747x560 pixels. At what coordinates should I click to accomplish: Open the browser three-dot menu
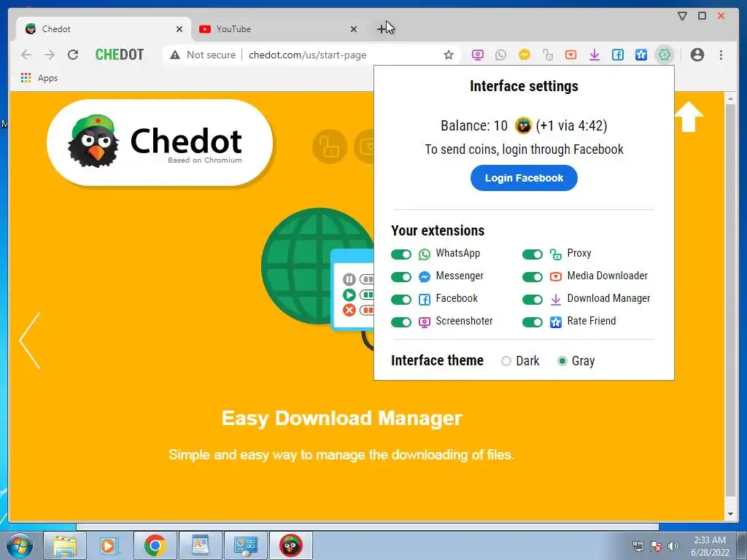[x=721, y=55]
